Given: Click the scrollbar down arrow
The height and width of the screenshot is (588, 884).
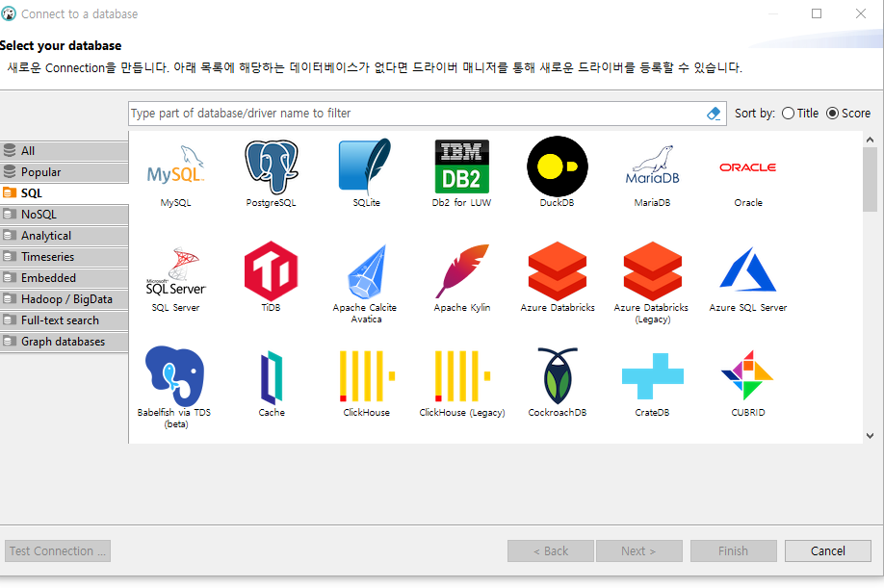Looking at the screenshot, I should tap(870, 435).
